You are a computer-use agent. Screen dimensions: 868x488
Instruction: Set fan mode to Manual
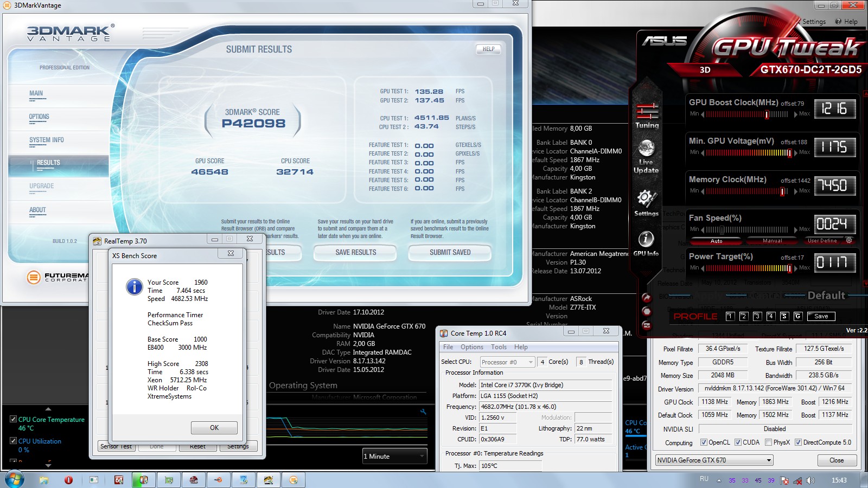tap(773, 241)
